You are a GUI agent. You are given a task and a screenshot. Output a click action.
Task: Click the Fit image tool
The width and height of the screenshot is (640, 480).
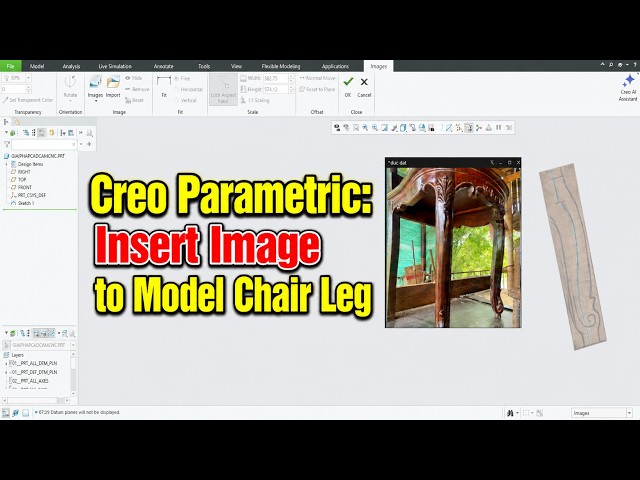tap(164, 86)
